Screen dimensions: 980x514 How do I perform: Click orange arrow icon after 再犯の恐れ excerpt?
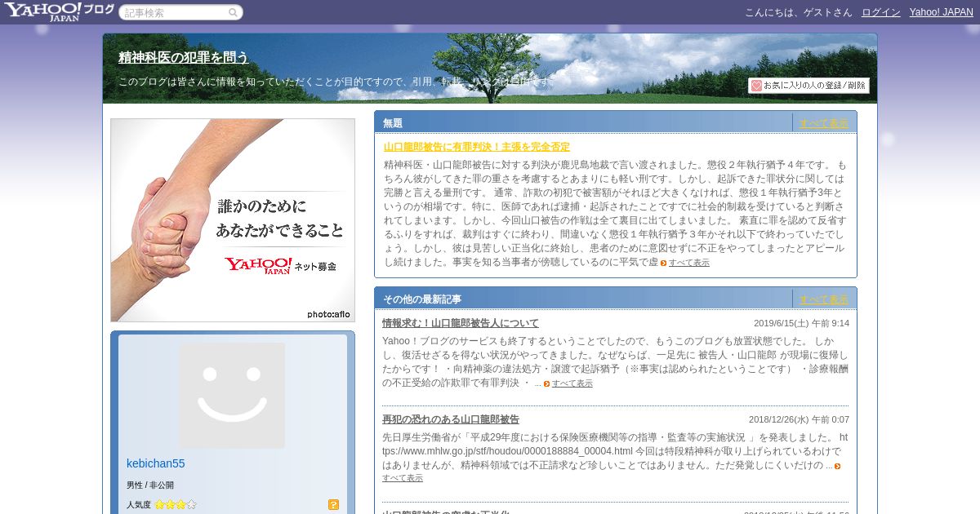click(837, 466)
